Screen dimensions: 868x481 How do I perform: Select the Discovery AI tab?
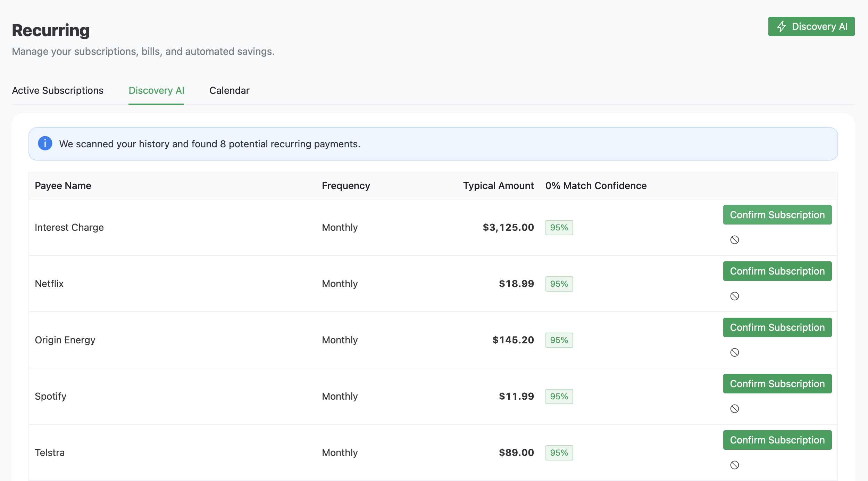pyautogui.click(x=156, y=90)
